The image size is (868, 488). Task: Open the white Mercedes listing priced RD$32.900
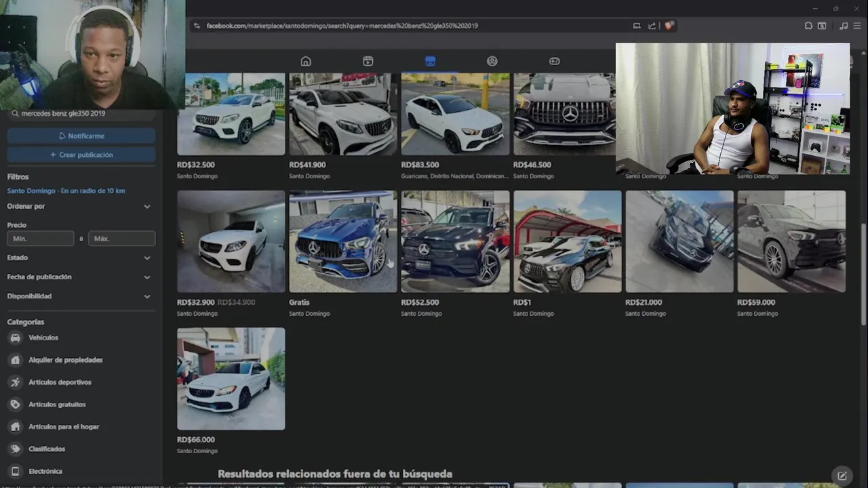(x=231, y=241)
